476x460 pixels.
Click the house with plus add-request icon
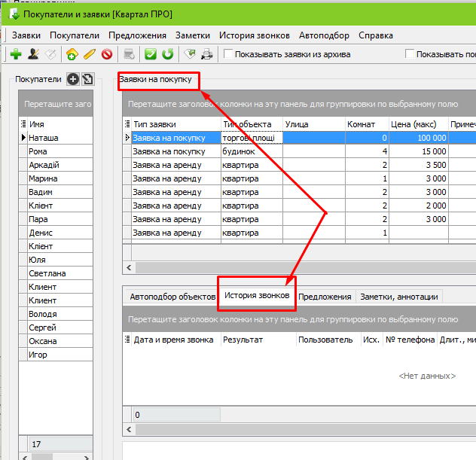click(72, 54)
